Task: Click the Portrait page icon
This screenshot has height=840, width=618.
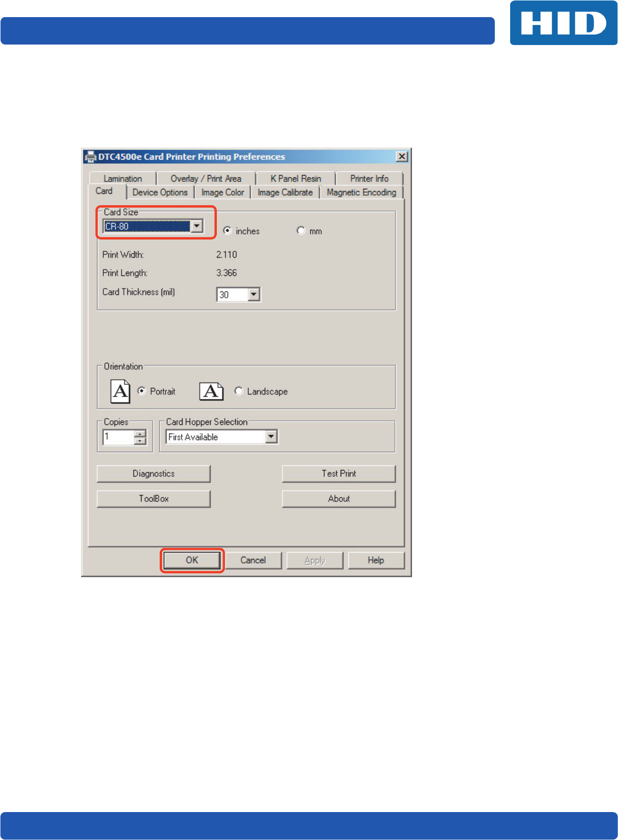Action: tap(120, 391)
